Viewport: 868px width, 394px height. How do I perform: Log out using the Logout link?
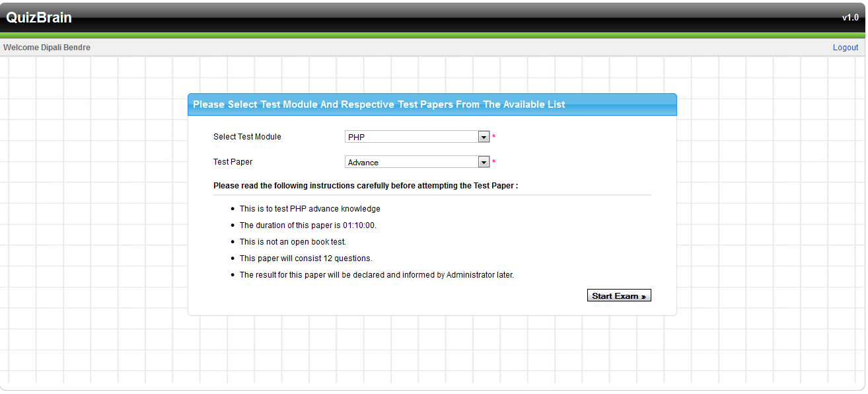846,48
